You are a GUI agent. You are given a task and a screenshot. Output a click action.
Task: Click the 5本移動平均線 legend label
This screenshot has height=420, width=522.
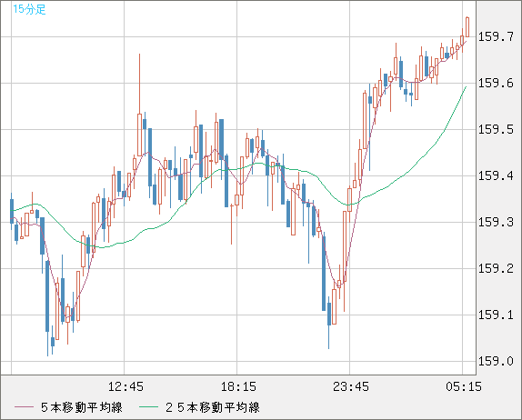[82, 407]
